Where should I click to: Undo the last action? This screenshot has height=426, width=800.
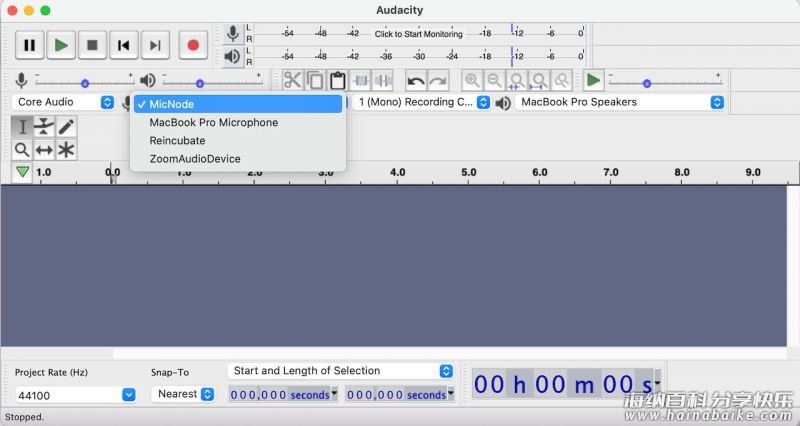[x=416, y=81]
